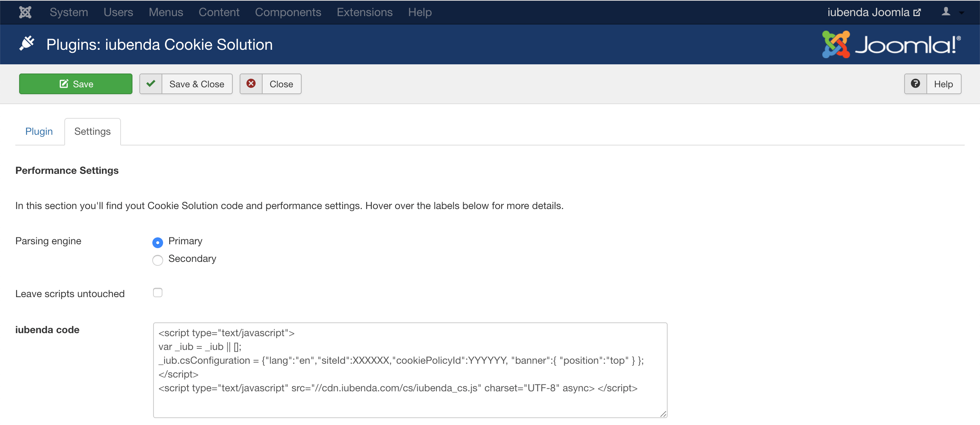Click the external link icon beside iubenda Joomla
This screenshot has width=980, height=425.
click(917, 12)
